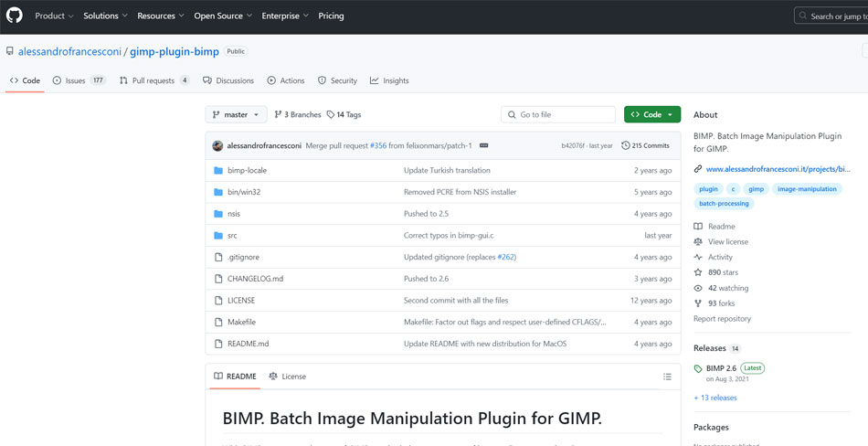This screenshot has height=446, width=868.
Task: Open 'Correct typos in bimp-gui.c' commit
Action: (449, 236)
